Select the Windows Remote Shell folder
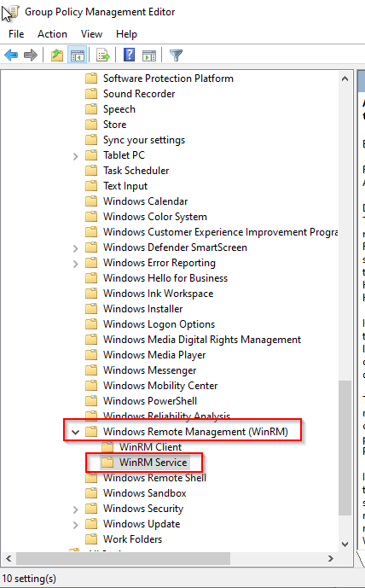 pos(154,478)
